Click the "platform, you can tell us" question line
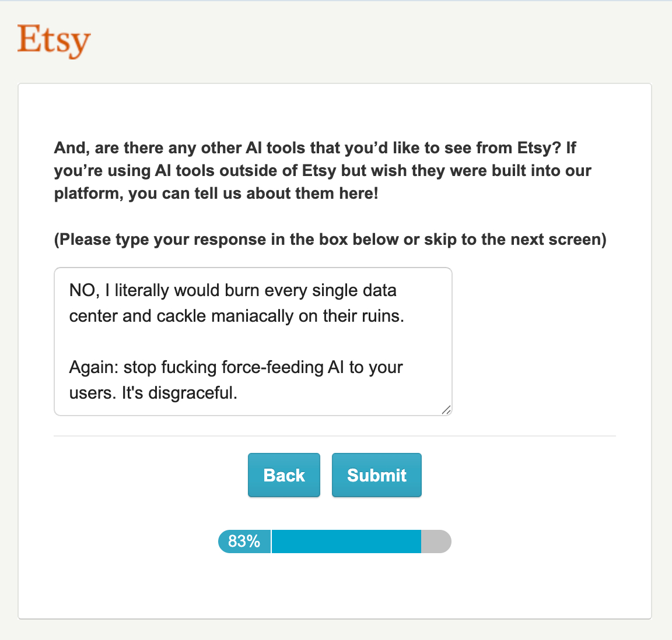The image size is (672, 640). click(216, 194)
